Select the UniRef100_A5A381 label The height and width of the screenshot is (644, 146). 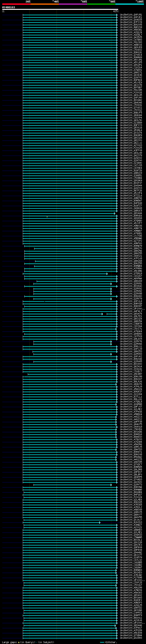point(131,30)
